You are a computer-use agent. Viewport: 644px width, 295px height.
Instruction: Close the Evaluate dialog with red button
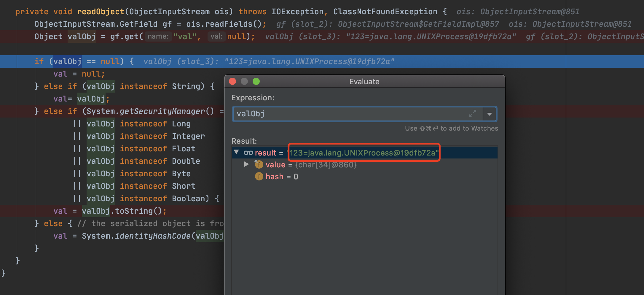tap(233, 82)
